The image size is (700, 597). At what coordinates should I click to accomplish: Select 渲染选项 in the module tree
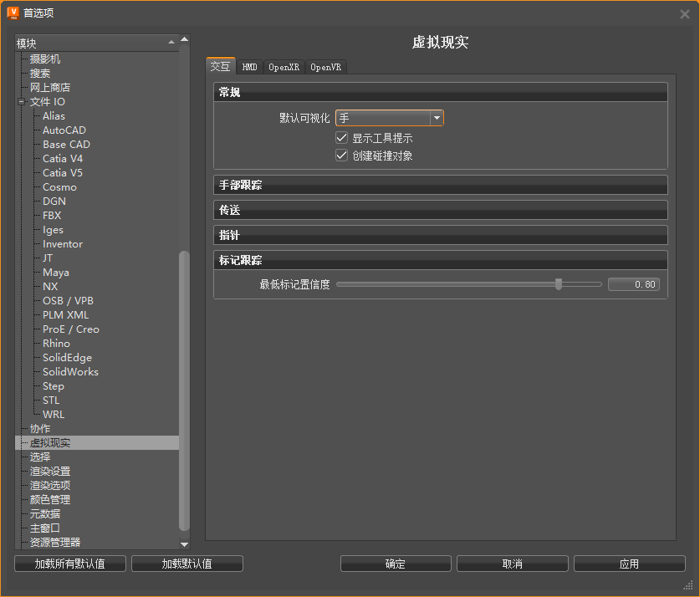pos(50,486)
